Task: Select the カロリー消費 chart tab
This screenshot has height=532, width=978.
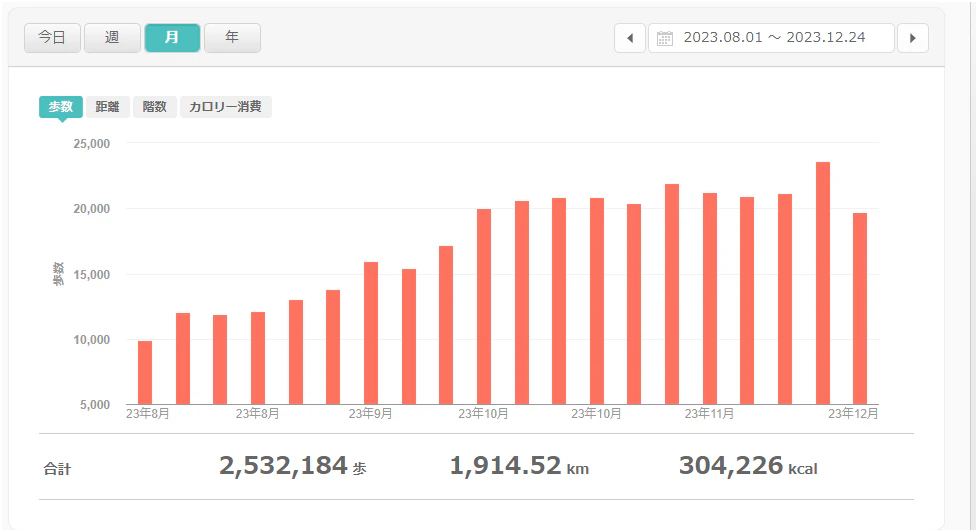Action: point(226,107)
